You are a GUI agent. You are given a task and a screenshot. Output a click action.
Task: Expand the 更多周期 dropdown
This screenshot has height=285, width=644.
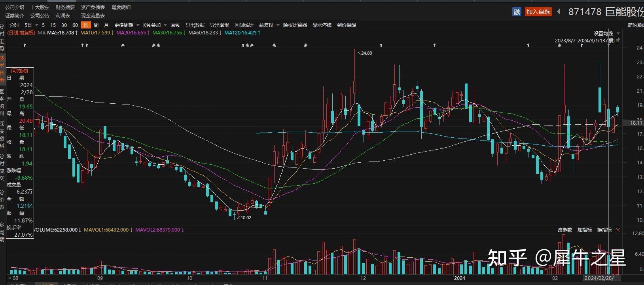[138, 25]
